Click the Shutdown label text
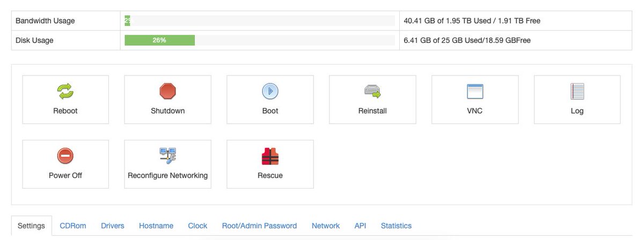The height and width of the screenshot is (240, 644). click(x=168, y=111)
